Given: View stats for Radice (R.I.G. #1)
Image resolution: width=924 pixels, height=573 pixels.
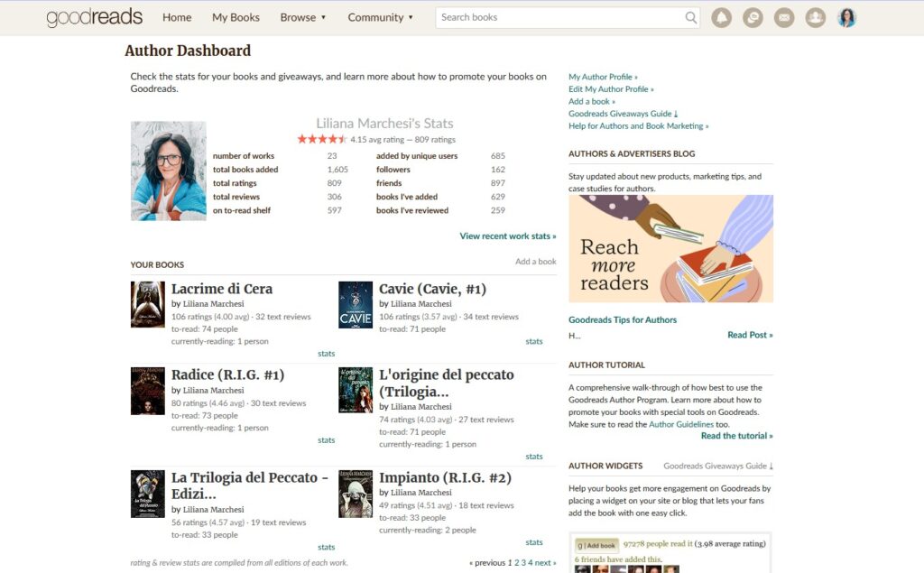Looking at the screenshot, I should pyautogui.click(x=327, y=440).
